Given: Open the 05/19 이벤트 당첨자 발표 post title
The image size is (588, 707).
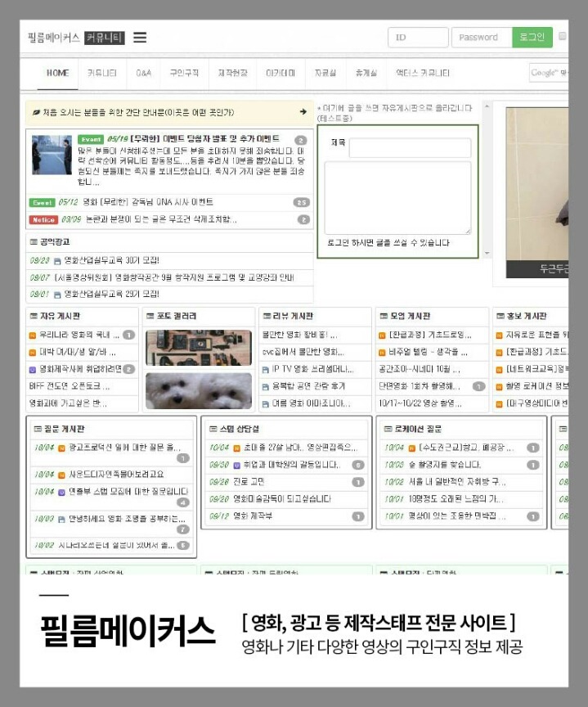Looking at the screenshot, I should tap(204, 139).
